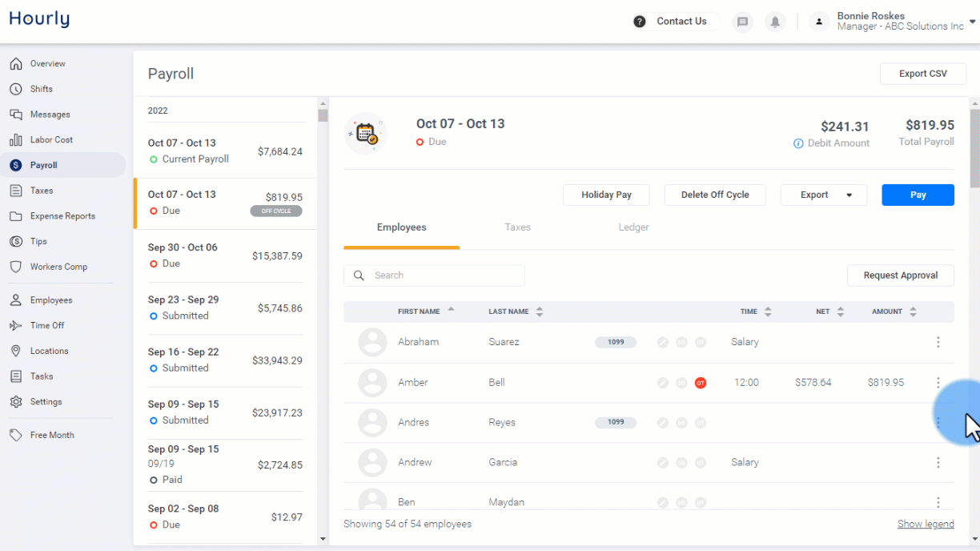Click the Contact Us link
980x551 pixels.
click(681, 22)
